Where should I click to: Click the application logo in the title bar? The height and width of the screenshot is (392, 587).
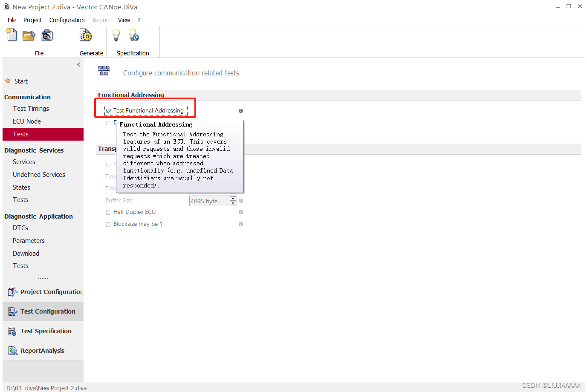click(x=6, y=7)
